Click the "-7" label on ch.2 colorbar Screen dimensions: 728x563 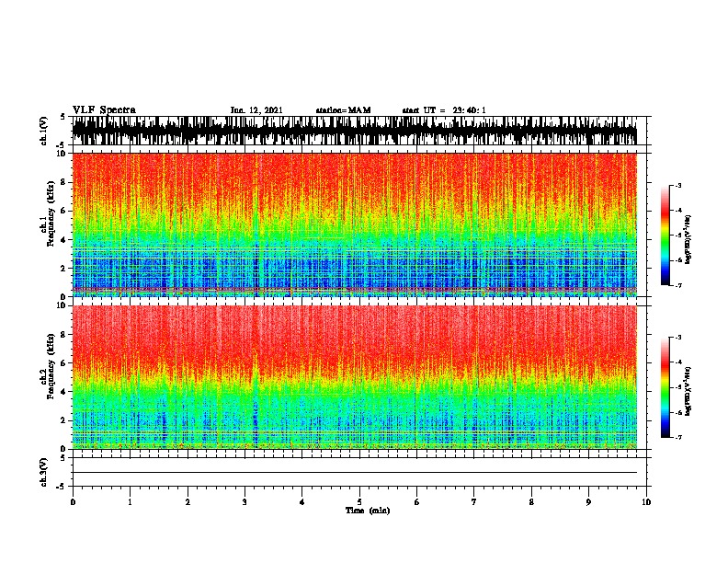coord(678,438)
